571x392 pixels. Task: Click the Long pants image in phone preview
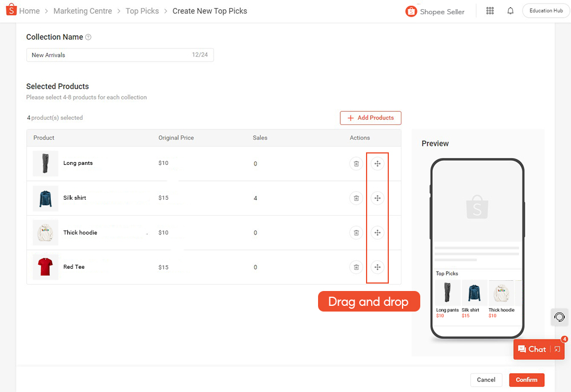448,293
